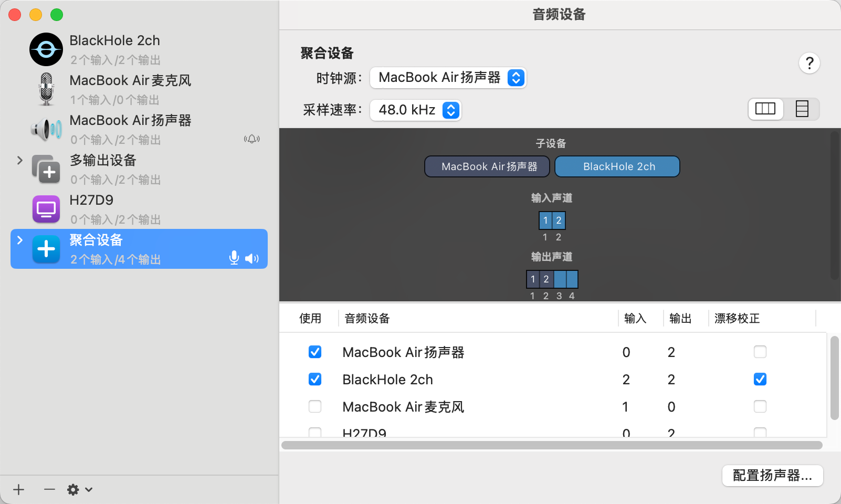Enable 使用 checkbox for MacBook Air麦克风
Screen dimensions: 841x504
click(315, 406)
